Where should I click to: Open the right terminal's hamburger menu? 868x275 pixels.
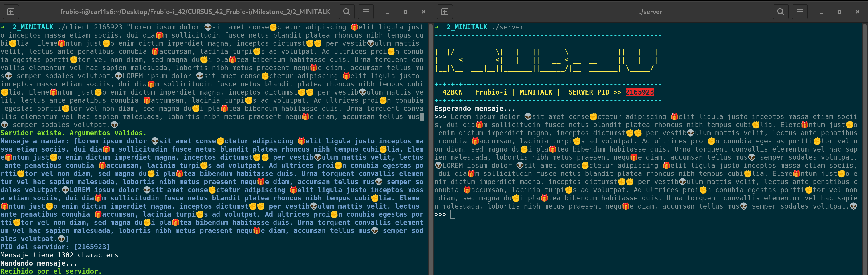(x=800, y=12)
